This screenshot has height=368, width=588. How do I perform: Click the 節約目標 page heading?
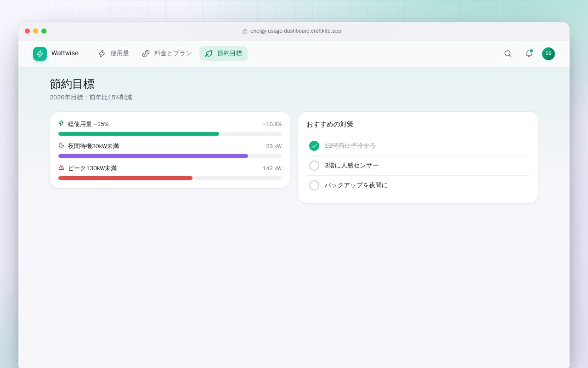pyautogui.click(x=72, y=84)
